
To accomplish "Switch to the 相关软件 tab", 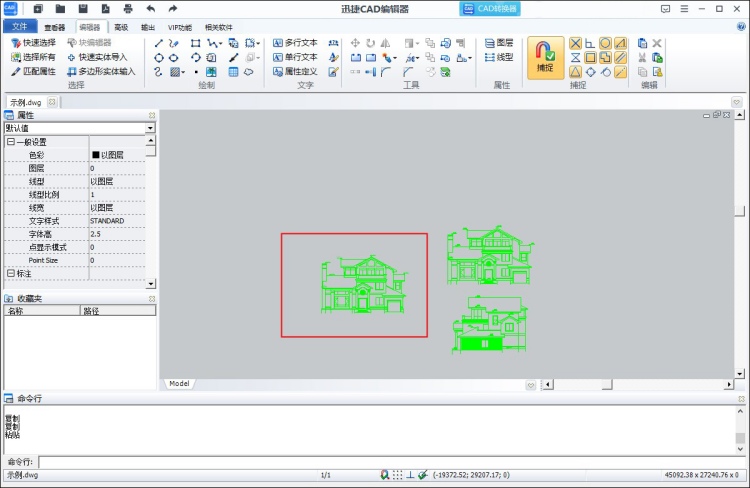I will pyautogui.click(x=219, y=28).
